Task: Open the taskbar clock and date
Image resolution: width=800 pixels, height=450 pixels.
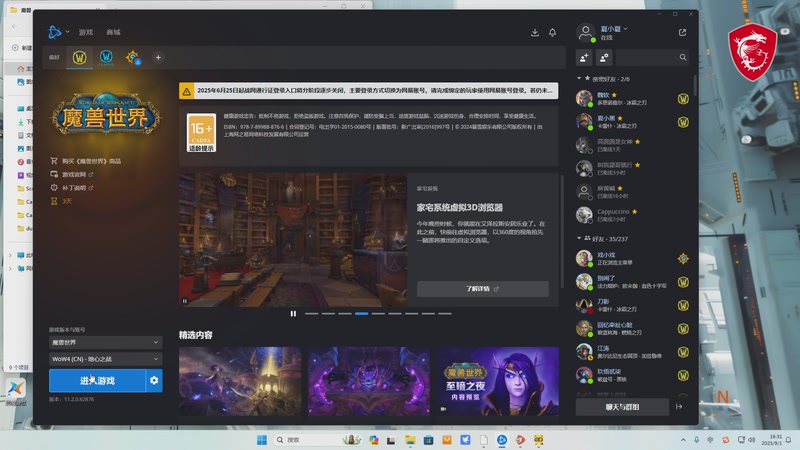Action: coord(771,440)
